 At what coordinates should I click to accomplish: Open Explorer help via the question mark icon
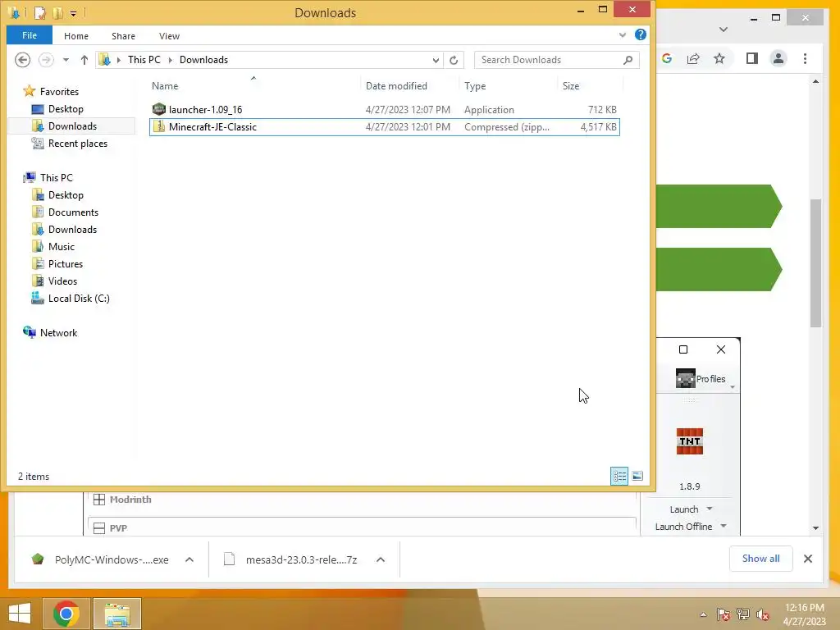pyautogui.click(x=640, y=34)
